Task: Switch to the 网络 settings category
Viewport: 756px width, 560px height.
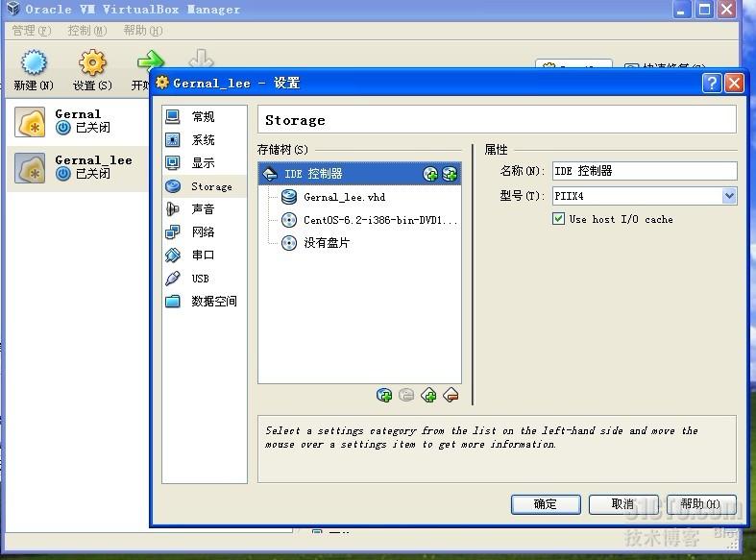Action: pyautogui.click(x=205, y=232)
